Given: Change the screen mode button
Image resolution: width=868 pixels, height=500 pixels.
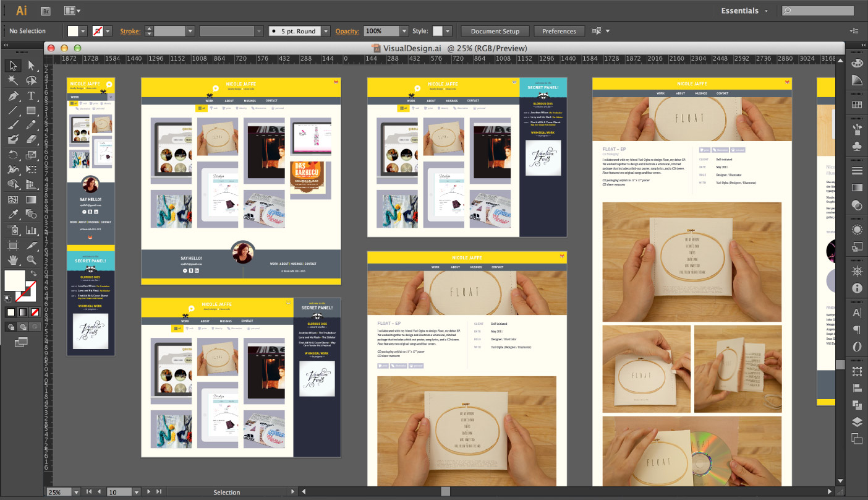Looking at the screenshot, I should pos(21,342).
